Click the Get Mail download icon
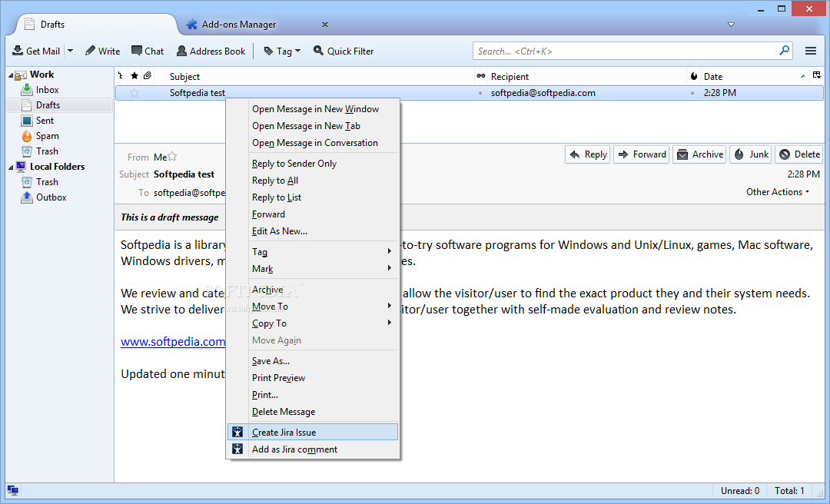The image size is (830, 504). (x=18, y=50)
